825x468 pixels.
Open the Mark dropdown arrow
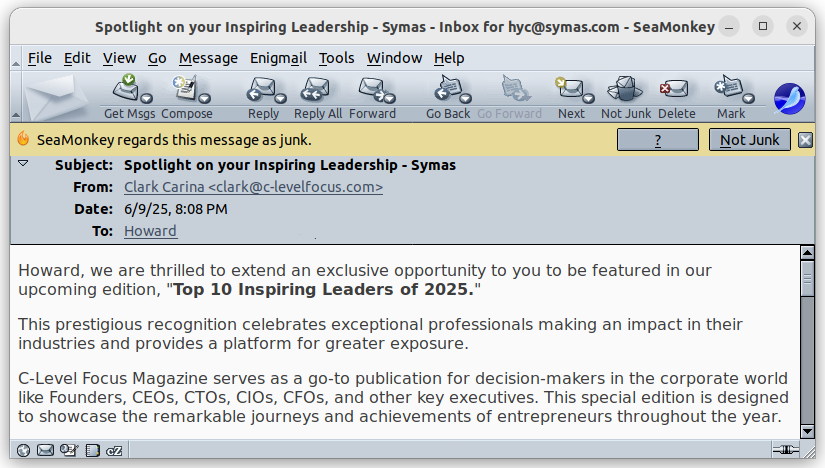click(749, 98)
